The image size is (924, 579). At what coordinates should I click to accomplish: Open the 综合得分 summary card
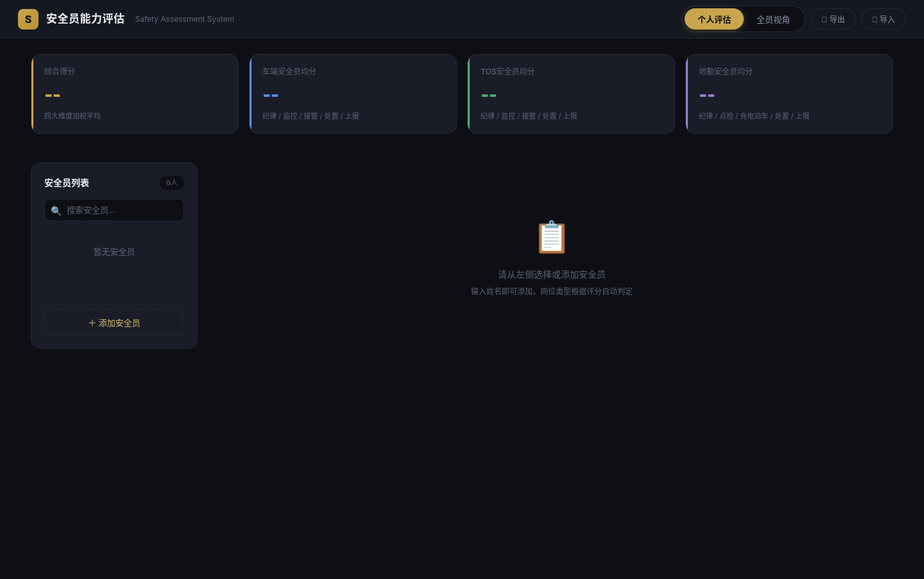tap(135, 94)
